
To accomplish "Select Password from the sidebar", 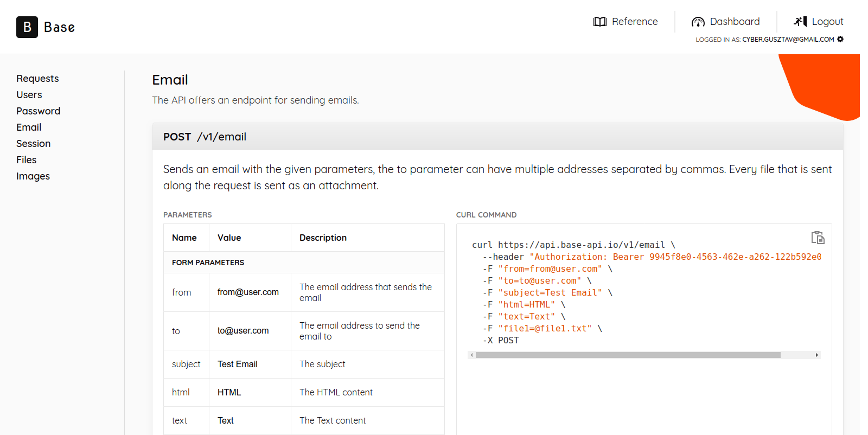I will (38, 111).
